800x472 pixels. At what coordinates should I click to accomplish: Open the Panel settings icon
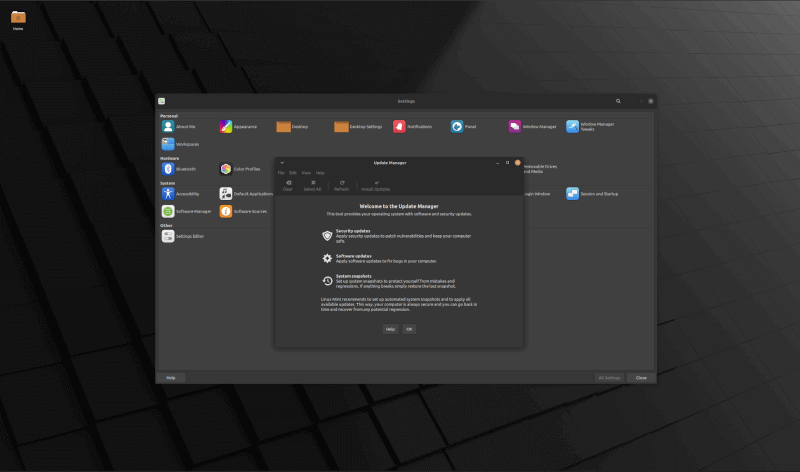[463, 127]
